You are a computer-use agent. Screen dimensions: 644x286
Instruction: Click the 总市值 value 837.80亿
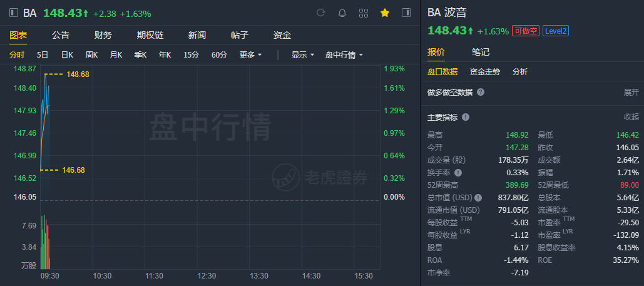(x=513, y=198)
